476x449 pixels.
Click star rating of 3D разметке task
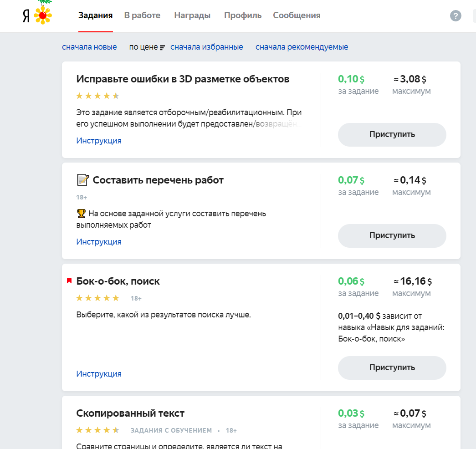click(x=97, y=96)
